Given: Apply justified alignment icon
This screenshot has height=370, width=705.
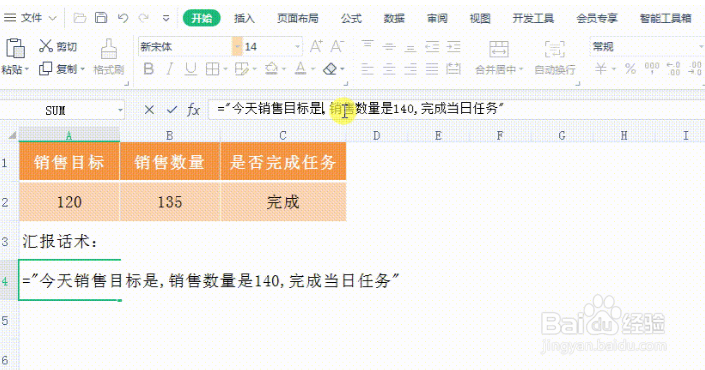Looking at the screenshot, I should click(x=432, y=69).
